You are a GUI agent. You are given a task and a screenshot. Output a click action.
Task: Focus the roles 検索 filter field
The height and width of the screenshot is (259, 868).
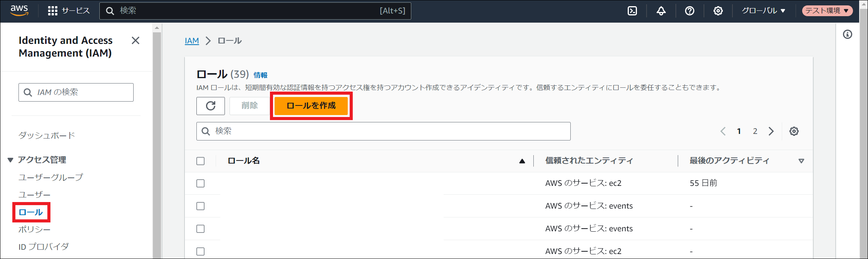tap(383, 131)
